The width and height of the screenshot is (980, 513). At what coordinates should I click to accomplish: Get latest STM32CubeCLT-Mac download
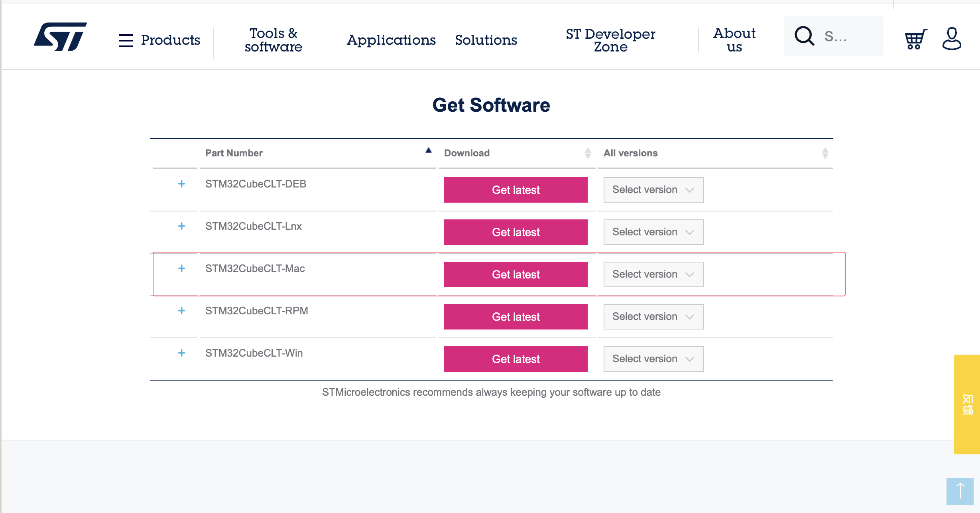(x=516, y=274)
